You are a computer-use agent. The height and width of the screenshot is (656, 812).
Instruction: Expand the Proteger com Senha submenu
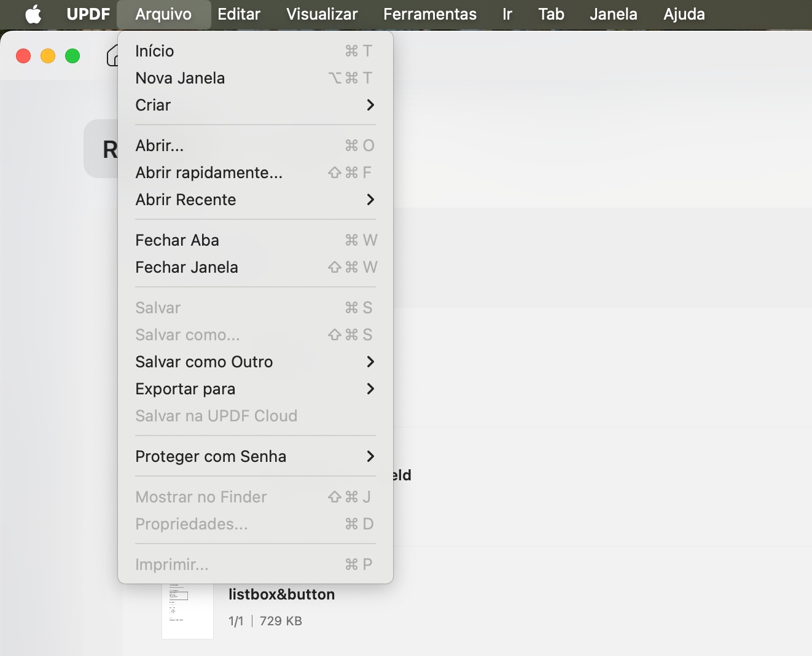(256, 456)
